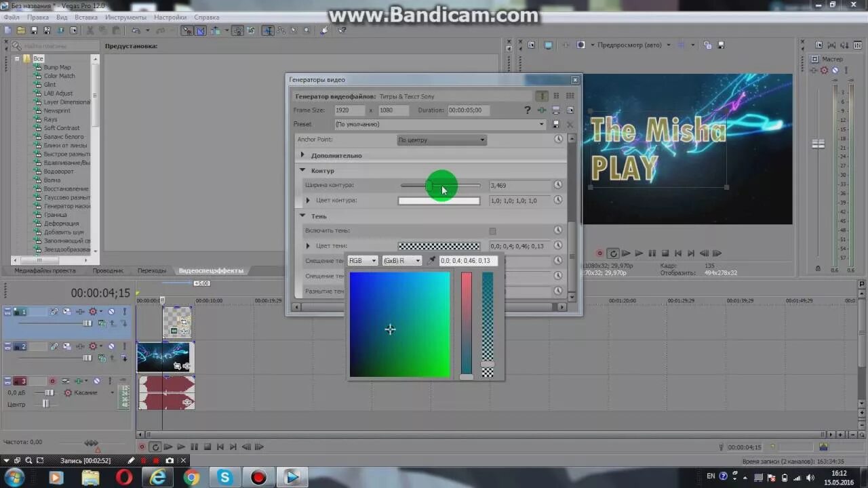
Task: Animate shadow color with its clock icon
Action: 558,245
